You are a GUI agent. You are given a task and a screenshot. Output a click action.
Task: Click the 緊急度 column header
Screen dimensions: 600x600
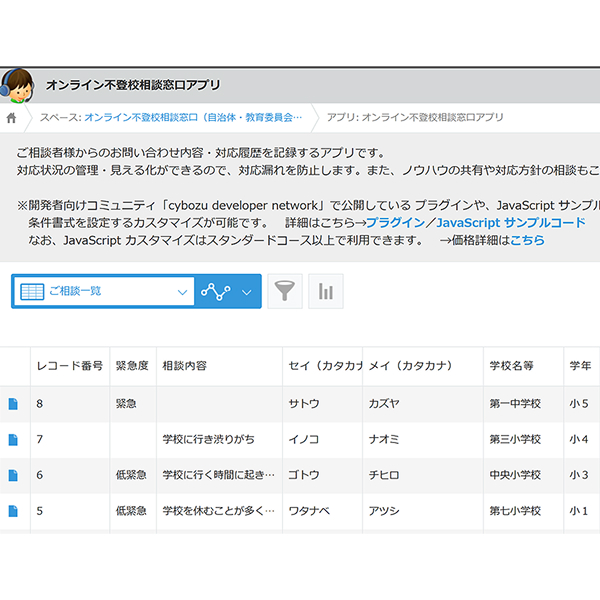[132, 366]
